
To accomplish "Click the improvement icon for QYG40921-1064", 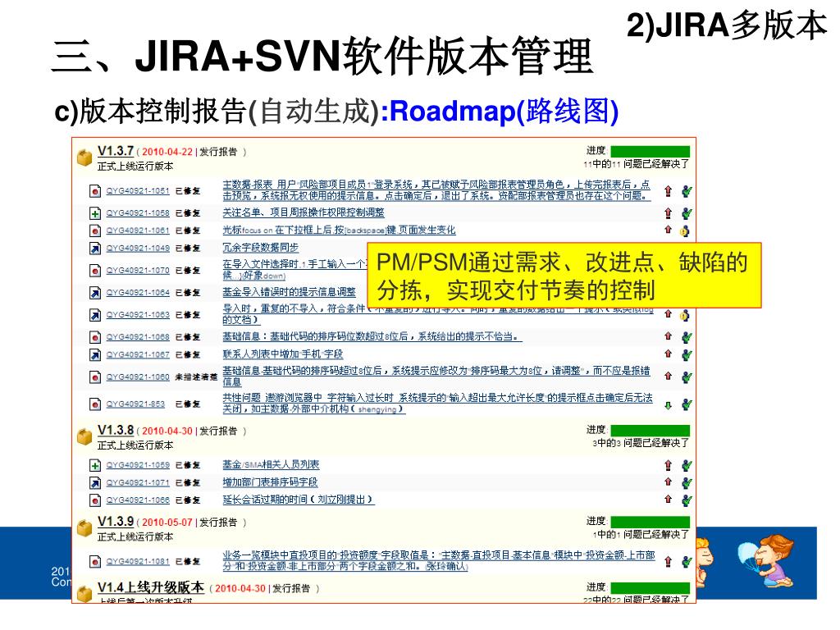I will 95,293.
